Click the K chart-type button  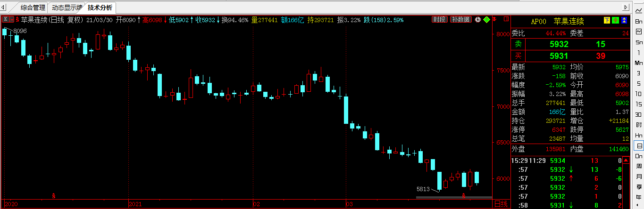pos(6,20)
